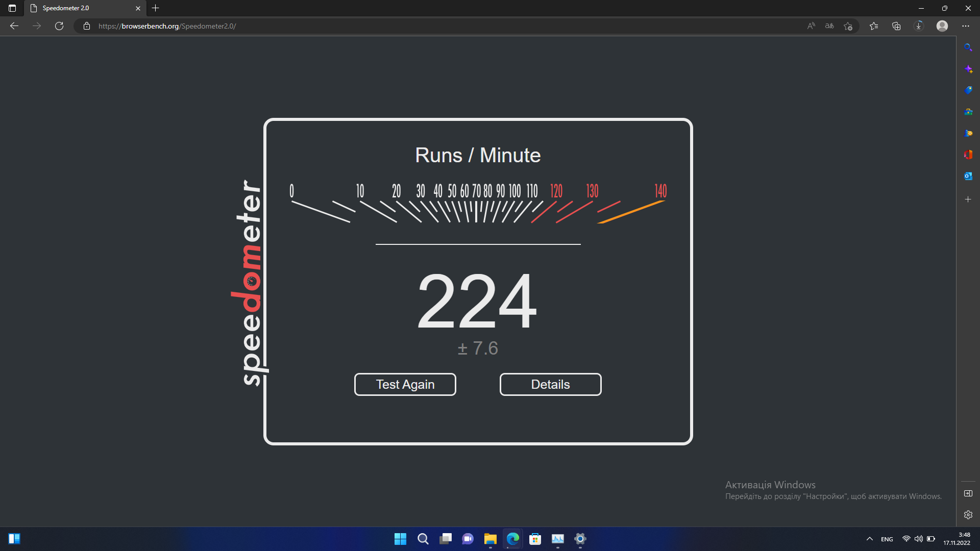This screenshot has height=551, width=980.
Task: Click the Test Again button
Action: (405, 384)
